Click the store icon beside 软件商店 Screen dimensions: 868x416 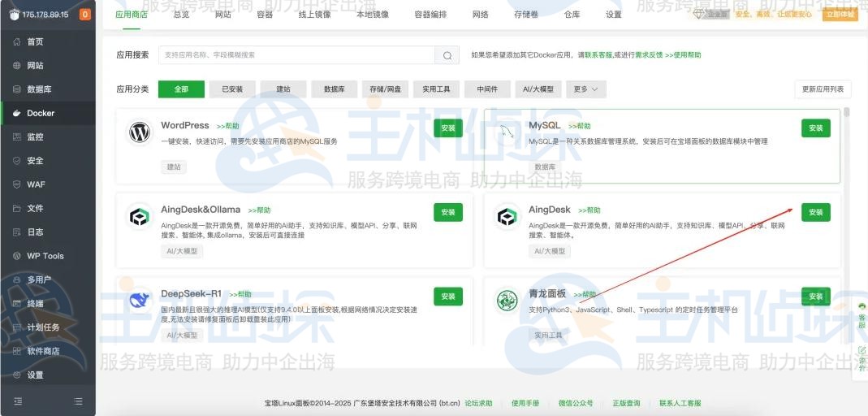point(16,351)
